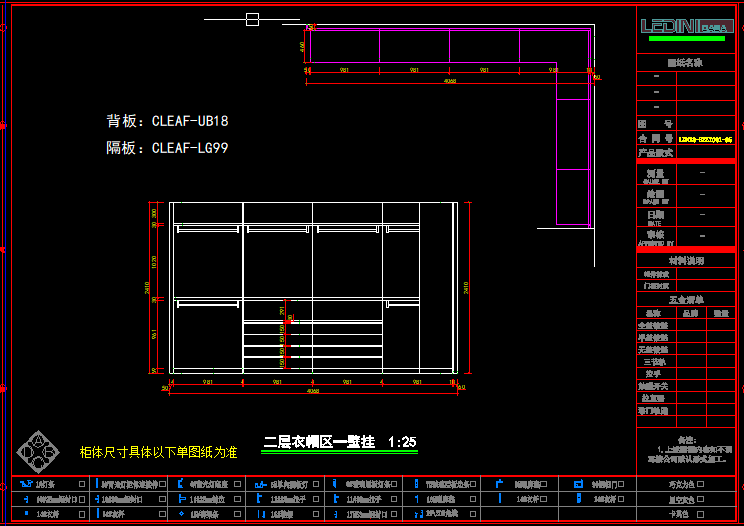This screenshot has height=526, width=744.
Task: Click the blue icon in legend's top-left cell
Action: point(26,484)
